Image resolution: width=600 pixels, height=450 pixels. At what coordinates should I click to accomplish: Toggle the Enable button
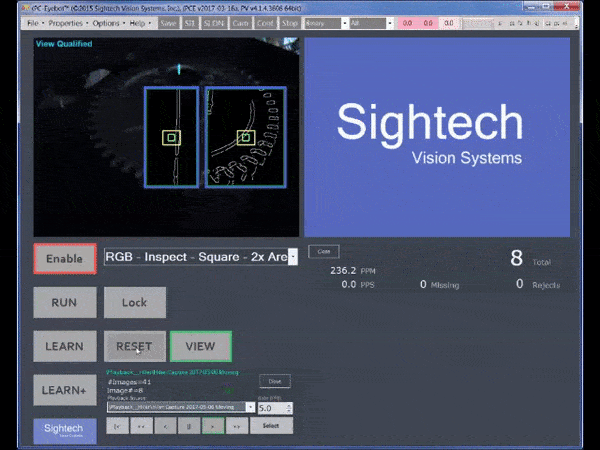[65, 259]
